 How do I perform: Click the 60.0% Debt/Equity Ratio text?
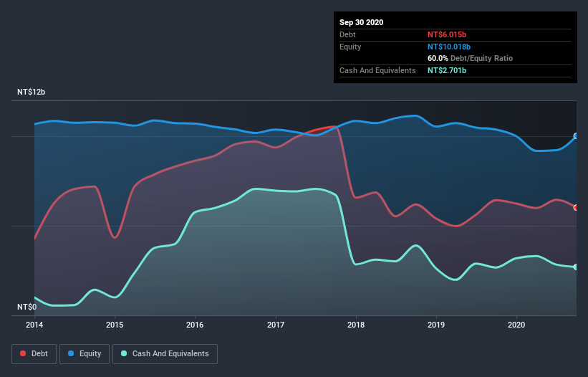471,58
